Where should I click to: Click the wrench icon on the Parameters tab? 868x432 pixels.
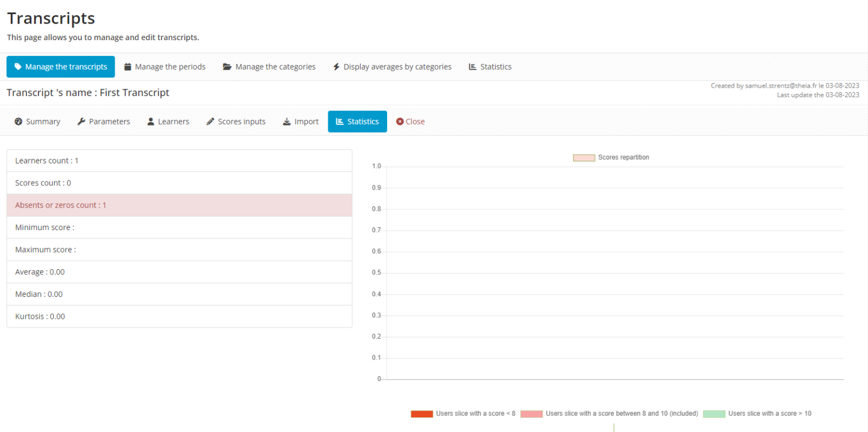81,121
